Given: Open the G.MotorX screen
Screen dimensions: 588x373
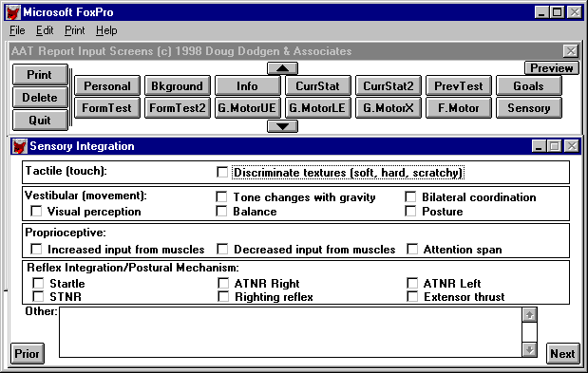Looking at the screenshot, I should coord(389,108).
